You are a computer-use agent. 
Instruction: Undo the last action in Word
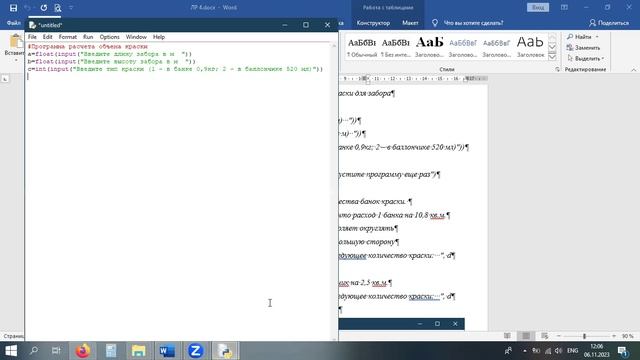(27, 7)
